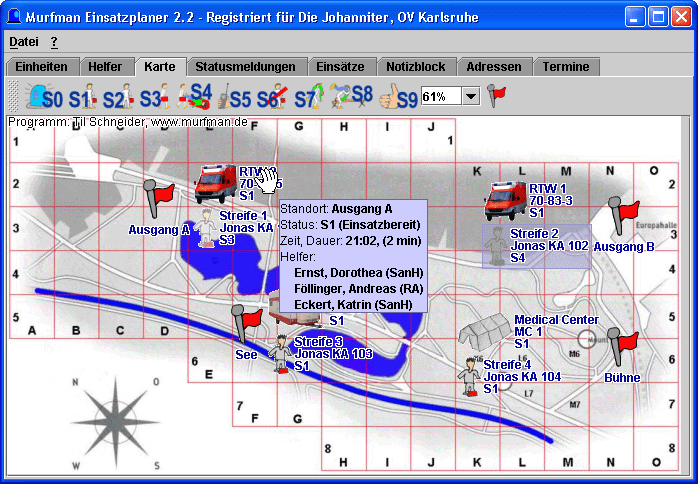Set status S9 thumbs-up icon
The width and height of the screenshot is (698, 484).
tap(398, 97)
